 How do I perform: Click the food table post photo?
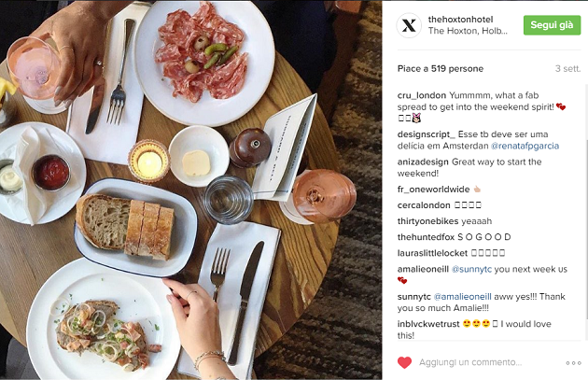(x=191, y=190)
